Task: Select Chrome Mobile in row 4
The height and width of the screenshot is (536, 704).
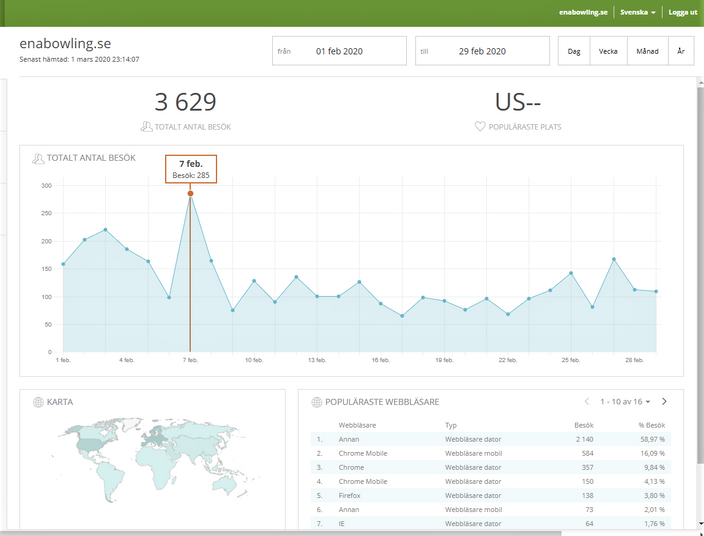Action: coord(491,481)
